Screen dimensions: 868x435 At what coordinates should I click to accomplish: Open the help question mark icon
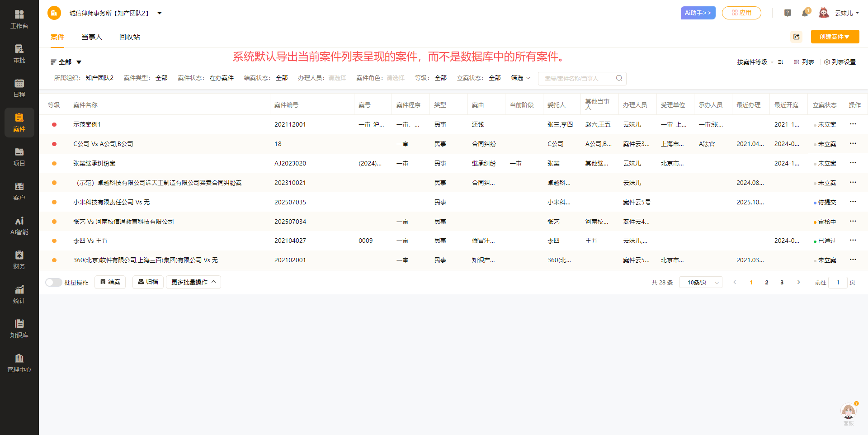(788, 13)
